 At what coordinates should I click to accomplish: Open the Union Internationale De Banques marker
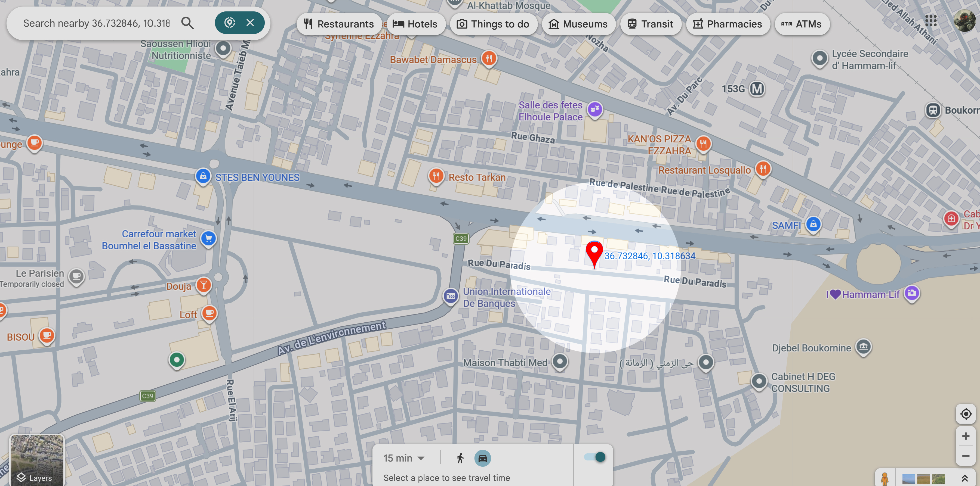[451, 296]
